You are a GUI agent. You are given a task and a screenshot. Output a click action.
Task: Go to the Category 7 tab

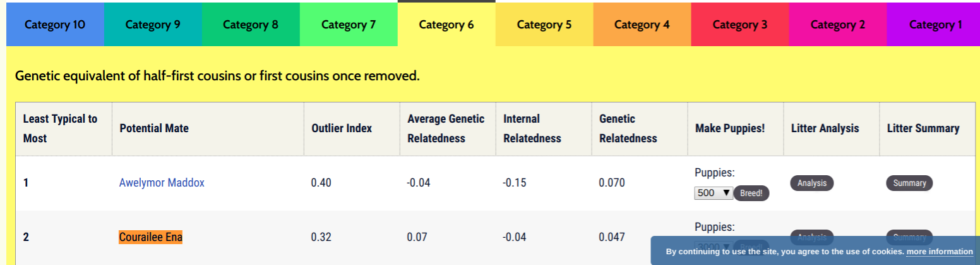point(349,25)
